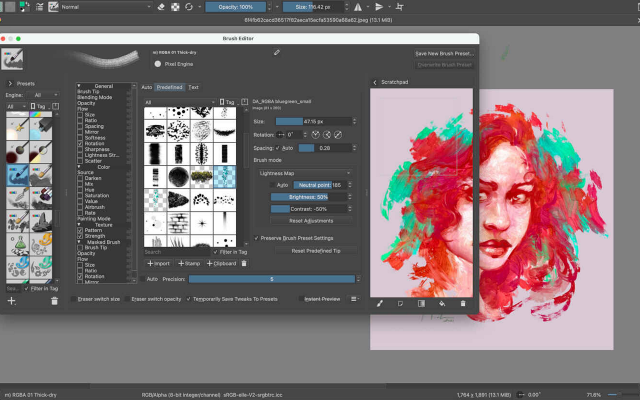Select Painting Mode in options list
This screenshot has height=400, width=640.
[x=94, y=219]
